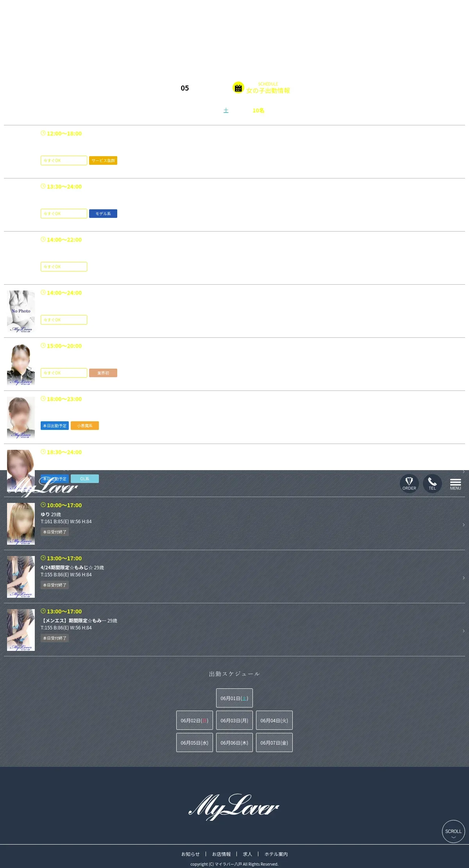Image resolution: width=469 pixels, height=868 pixels.
Task: Click the SCROLL circle button
Action: 453,831
